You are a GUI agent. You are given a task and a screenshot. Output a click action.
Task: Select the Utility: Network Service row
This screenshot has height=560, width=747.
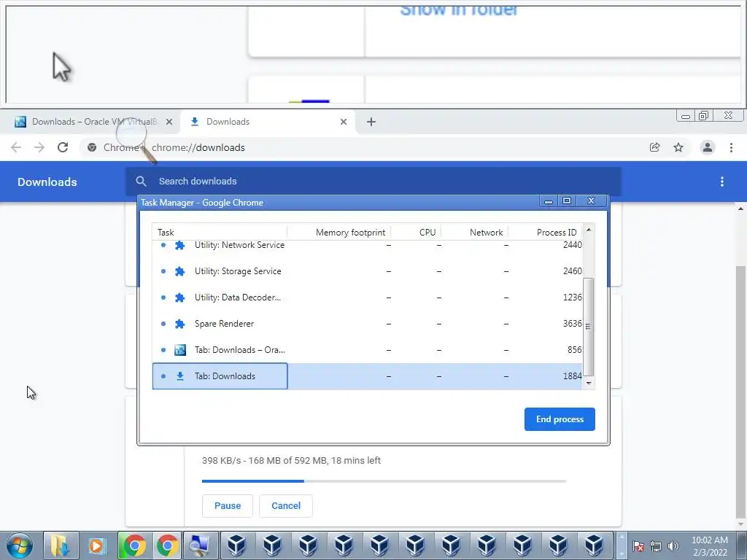click(368, 245)
